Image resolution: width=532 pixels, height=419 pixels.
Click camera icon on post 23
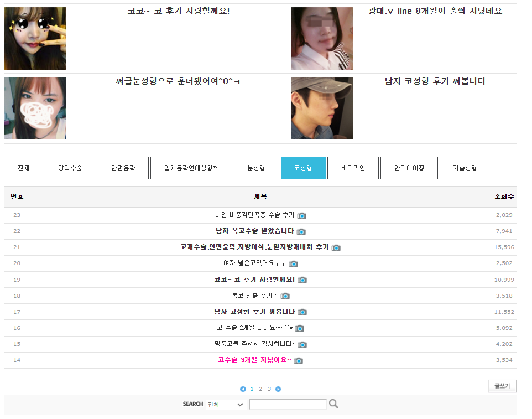pos(301,215)
